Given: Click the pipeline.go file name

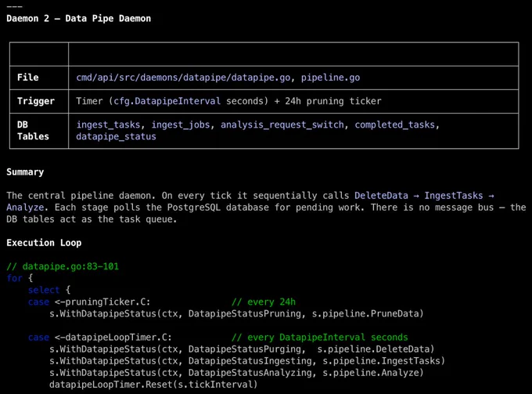Looking at the screenshot, I should click(330, 78).
